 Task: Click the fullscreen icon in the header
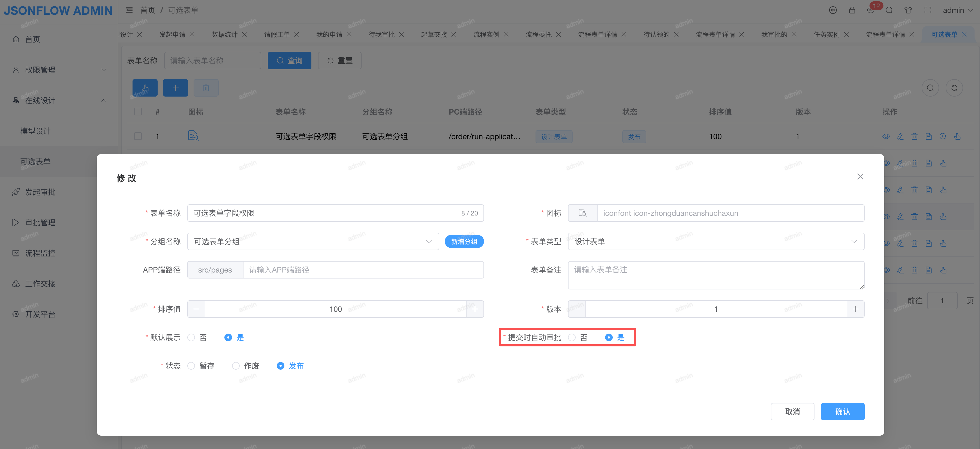(x=927, y=10)
